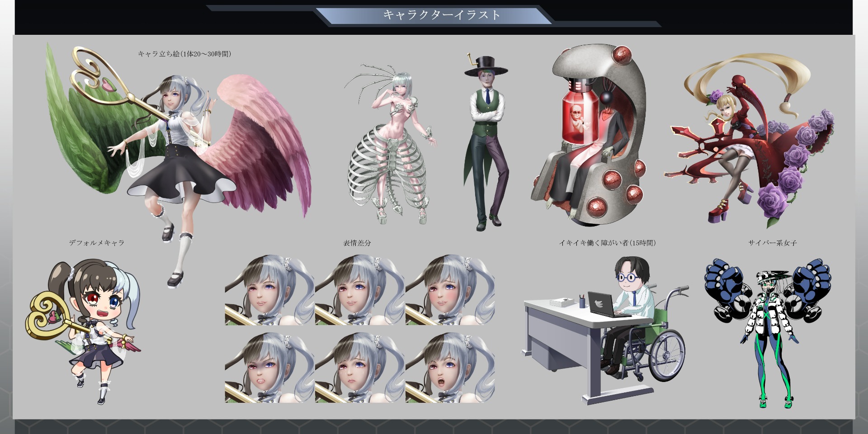Select the angry teeth-gritting expression thumbnail
Image resolution: width=868 pixels, height=434 pixels.
pos(269,368)
